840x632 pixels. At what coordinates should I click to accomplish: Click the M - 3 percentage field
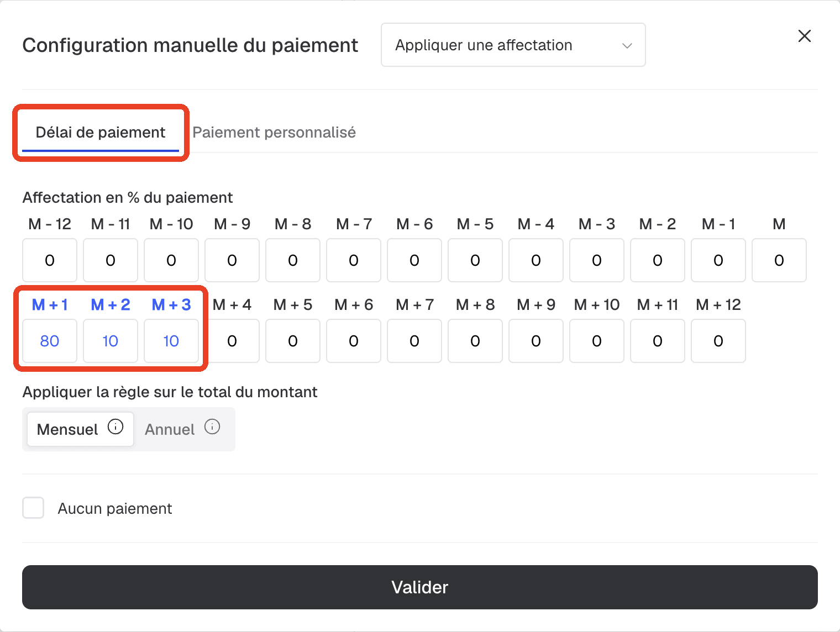[597, 260]
